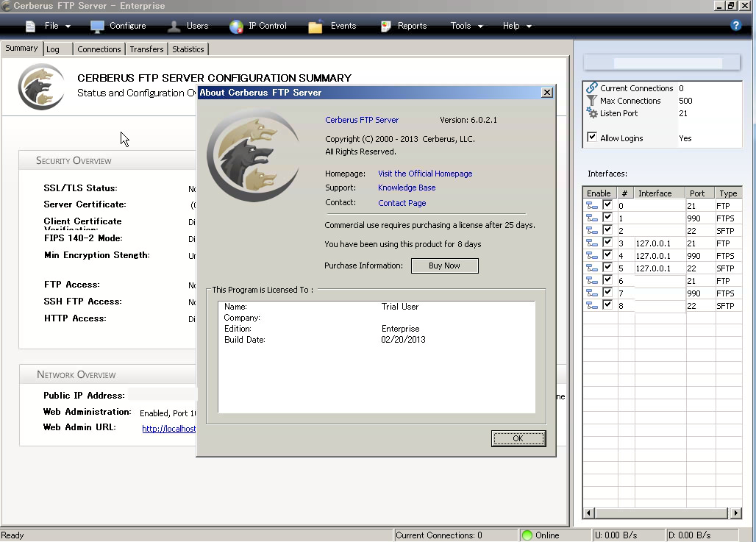The image size is (756, 542).
Task: Click the Events folder icon
Action: [x=315, y=26]
